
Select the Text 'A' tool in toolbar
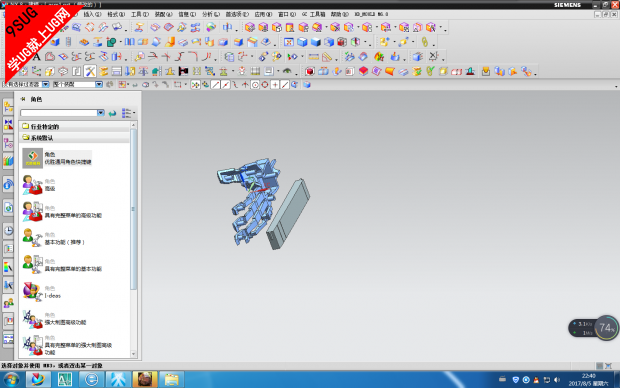(x=36, y=57)
